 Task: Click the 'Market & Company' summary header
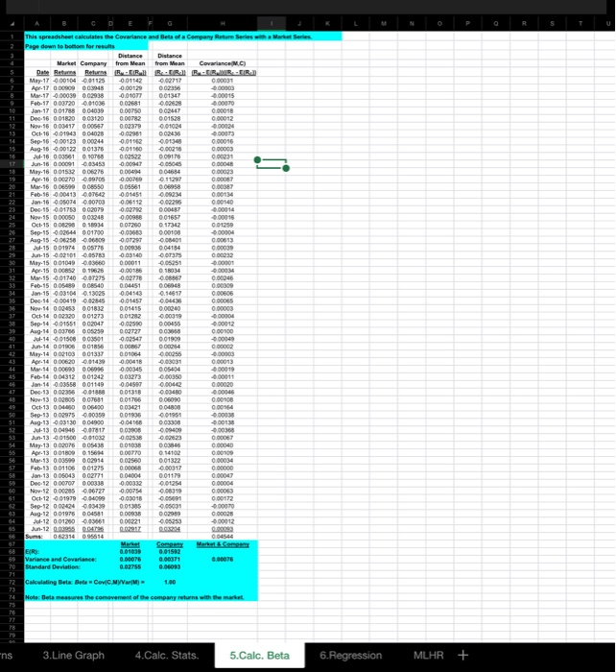tap(223, 544)
